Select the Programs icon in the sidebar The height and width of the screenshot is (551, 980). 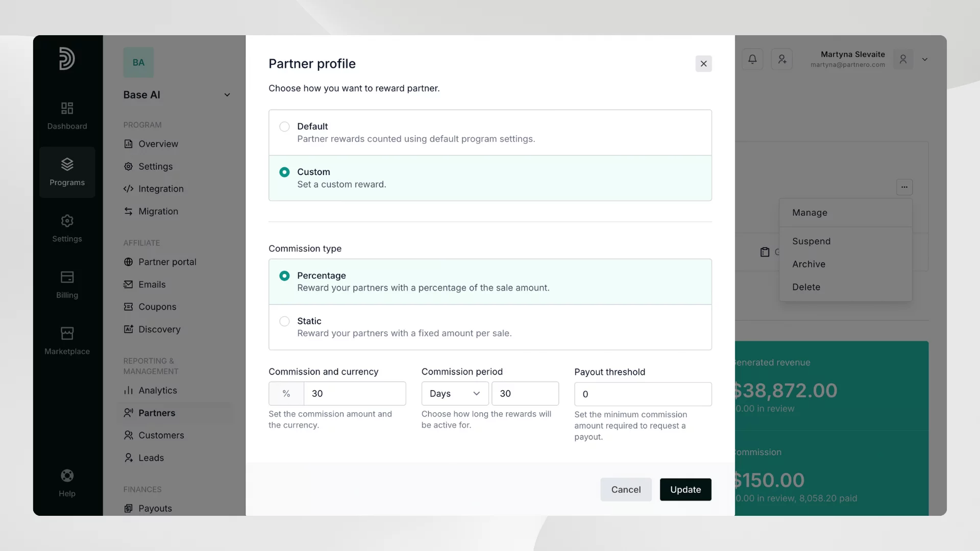tap(66, 172)
